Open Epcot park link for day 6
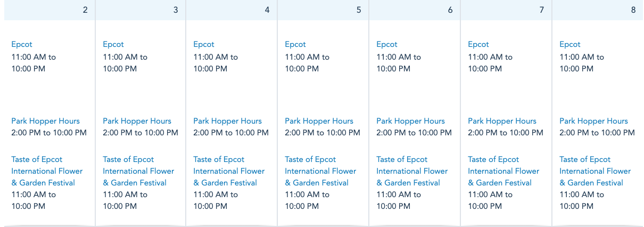This screenshot has width=644, height=227. (387, 45)
